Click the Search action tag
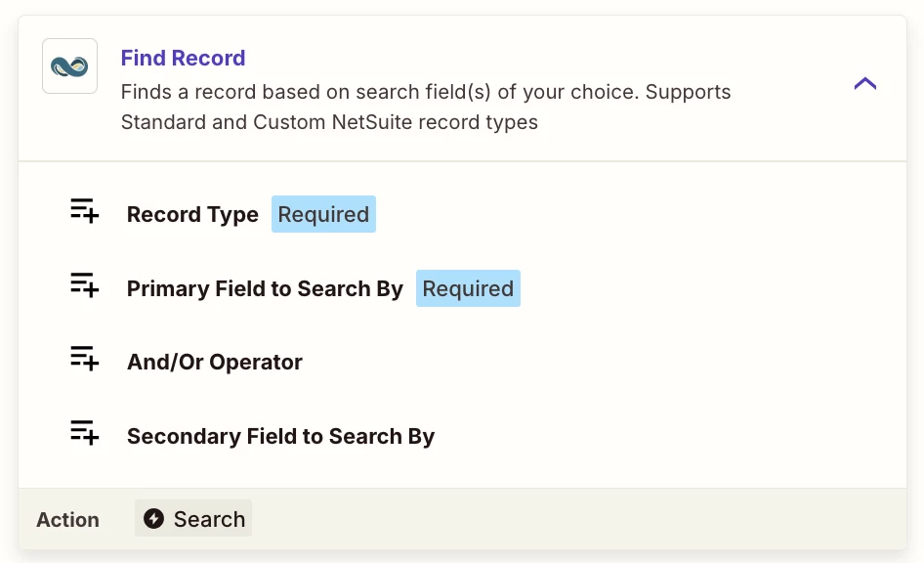924x563 pixels. click(x=193, y=519)
